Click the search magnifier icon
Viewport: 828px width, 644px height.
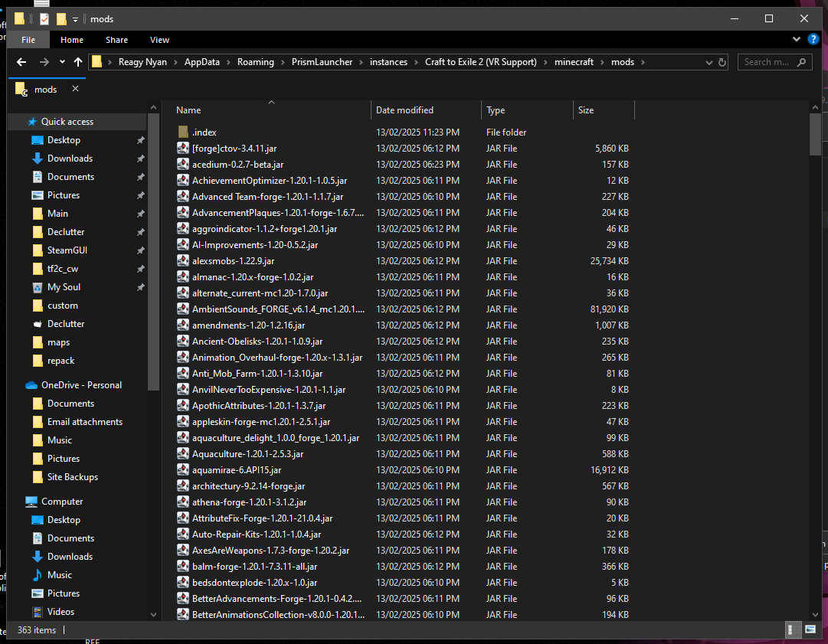point(802,62)
